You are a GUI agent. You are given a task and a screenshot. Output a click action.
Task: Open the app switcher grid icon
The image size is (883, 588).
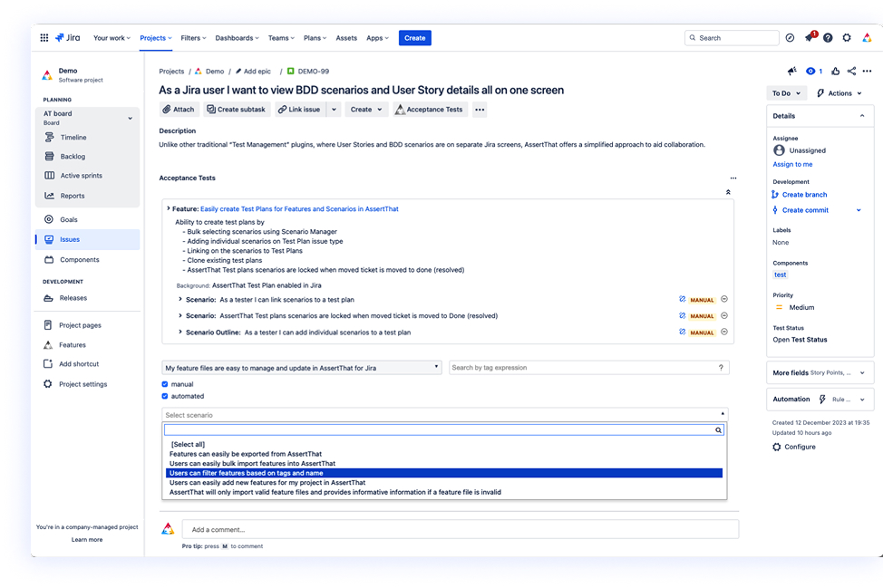coord(44,38)
